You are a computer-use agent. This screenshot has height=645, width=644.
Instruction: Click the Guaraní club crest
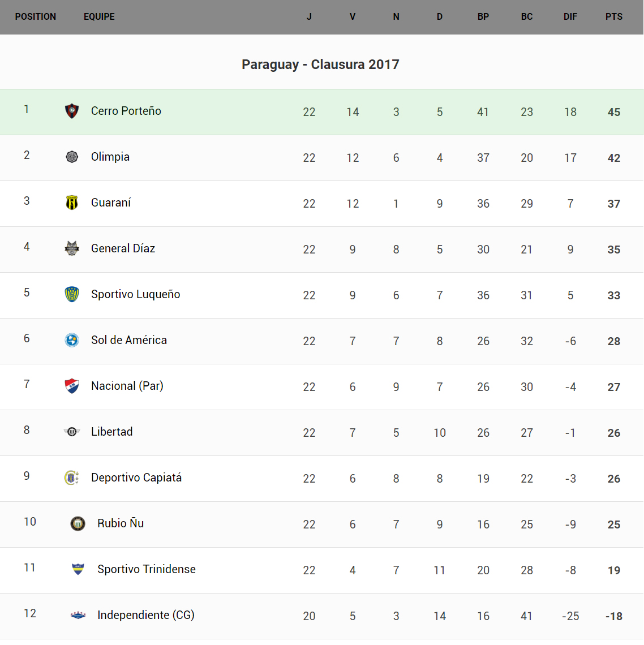click(x=72, y=203)
